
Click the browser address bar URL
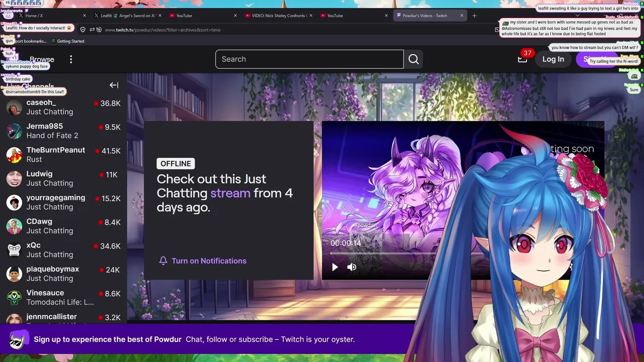[163, 30]
